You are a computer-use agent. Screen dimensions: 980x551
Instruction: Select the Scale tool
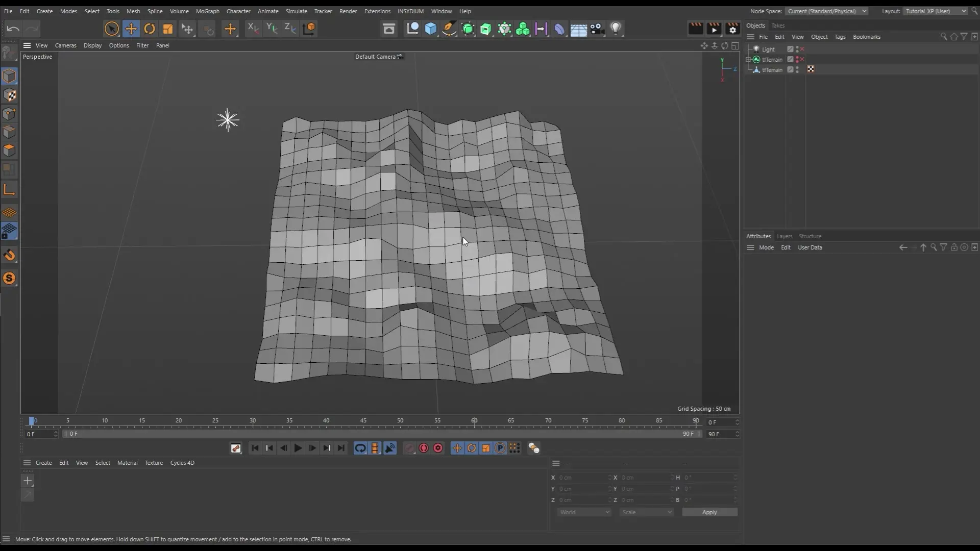click(x=168, y=29)
